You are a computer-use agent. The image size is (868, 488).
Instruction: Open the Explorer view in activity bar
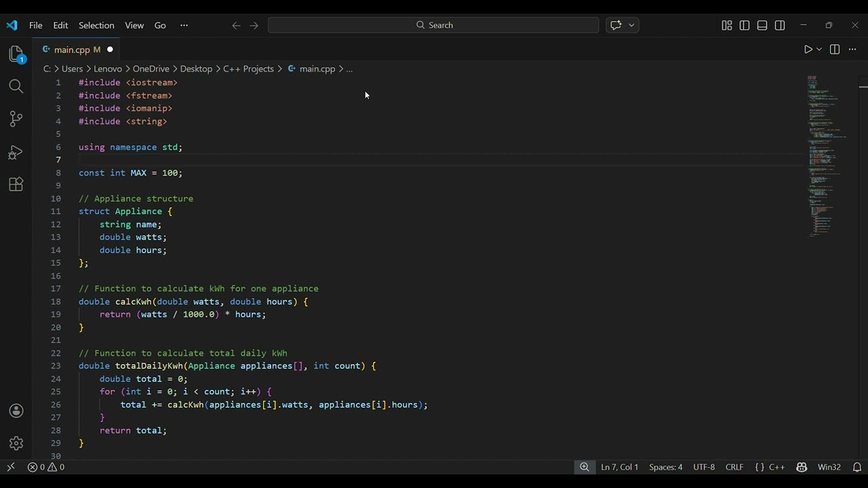16,54
